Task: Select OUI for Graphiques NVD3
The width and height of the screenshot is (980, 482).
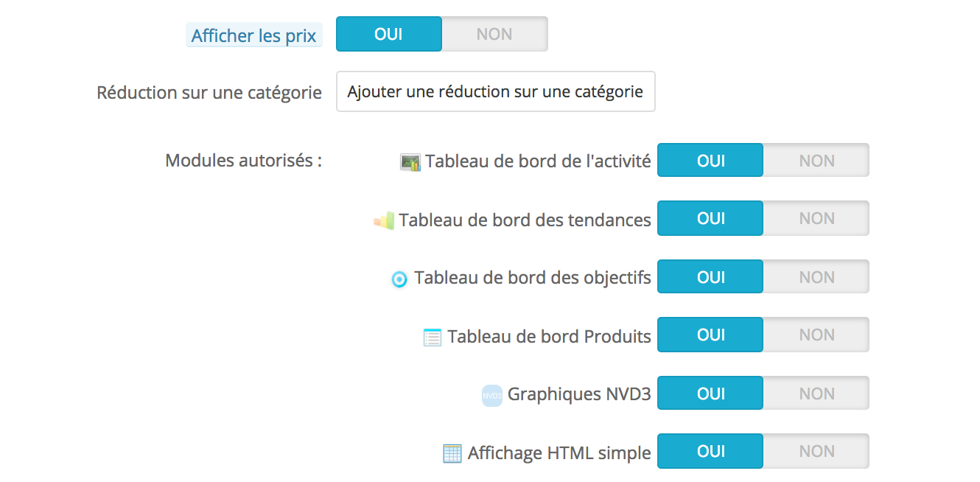Action: [710, 394]
